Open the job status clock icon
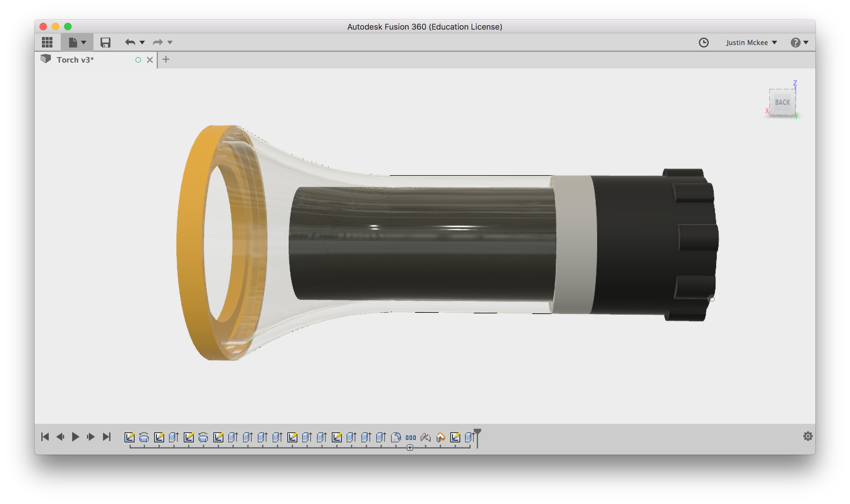This screenshot has width=850, height=504. (x=703, y=43)
